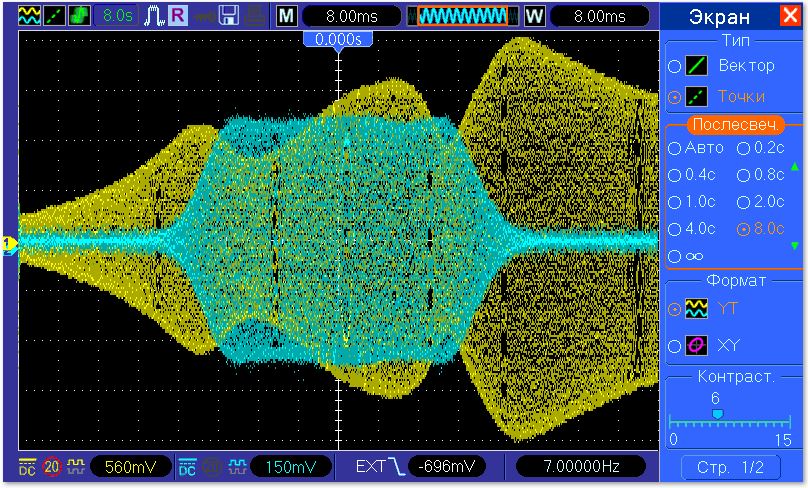Click the waveform memory overview thumbnail

[x=462, y=16]
